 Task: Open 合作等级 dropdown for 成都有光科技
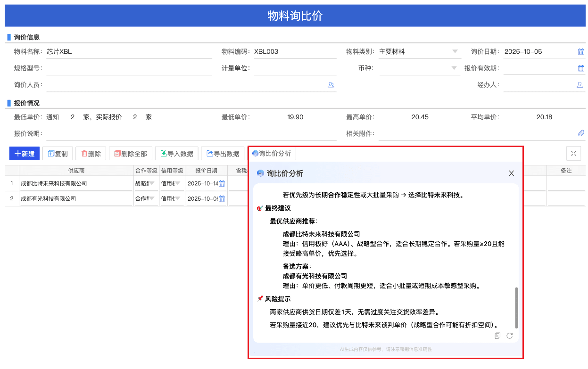[x=152, y=199]
